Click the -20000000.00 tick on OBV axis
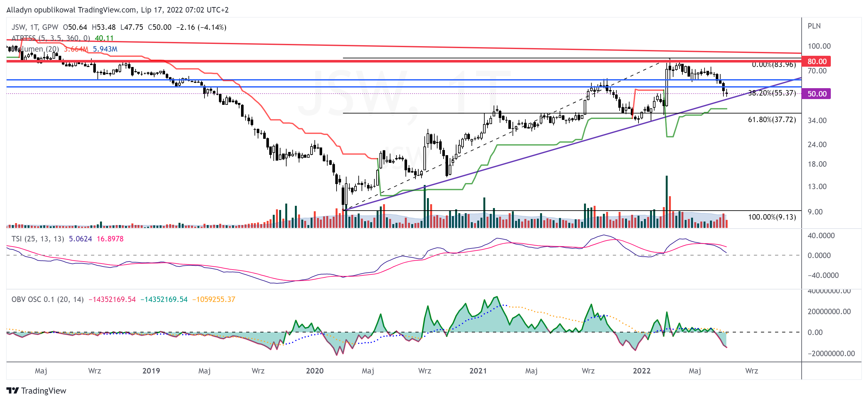The height and width of the screenshot is (402, 868). [x=831, y=353]
